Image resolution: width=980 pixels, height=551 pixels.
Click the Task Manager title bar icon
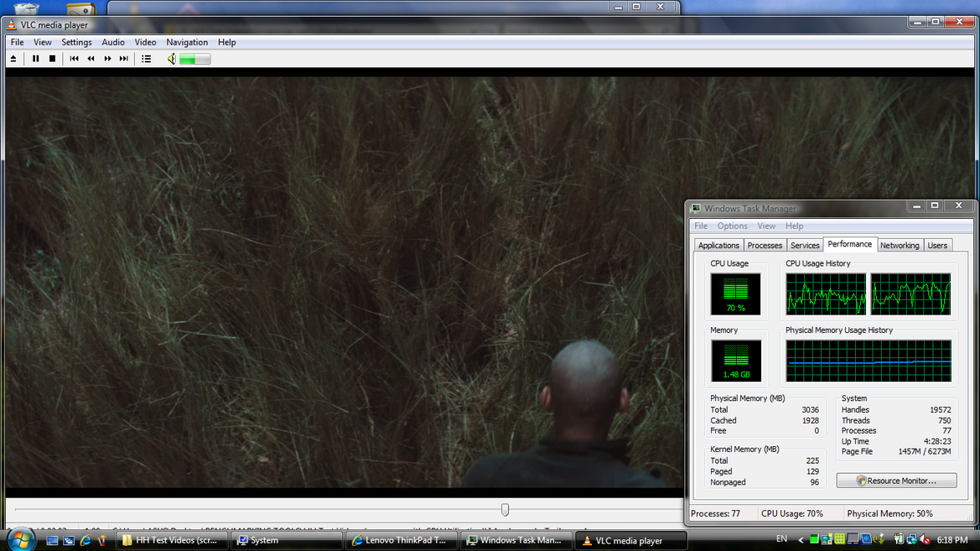pyautogui.click(x=696, y=208)
